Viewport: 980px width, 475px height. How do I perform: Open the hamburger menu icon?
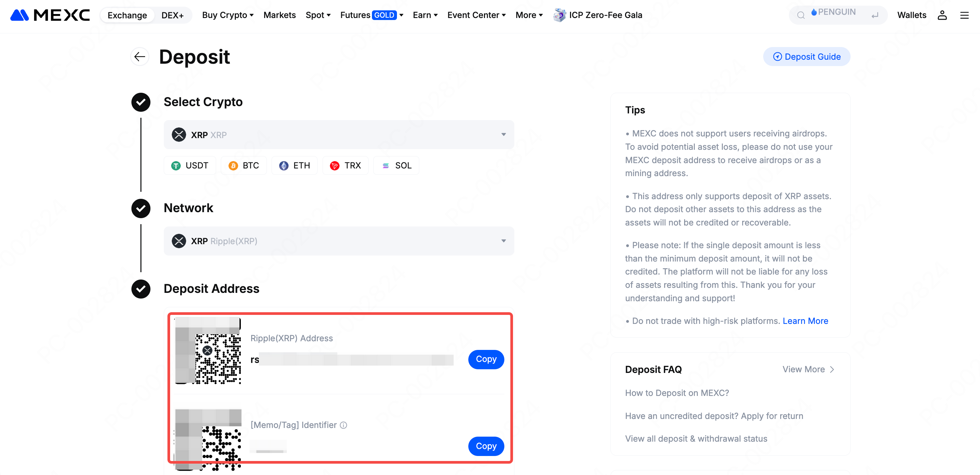coord(964,15)
